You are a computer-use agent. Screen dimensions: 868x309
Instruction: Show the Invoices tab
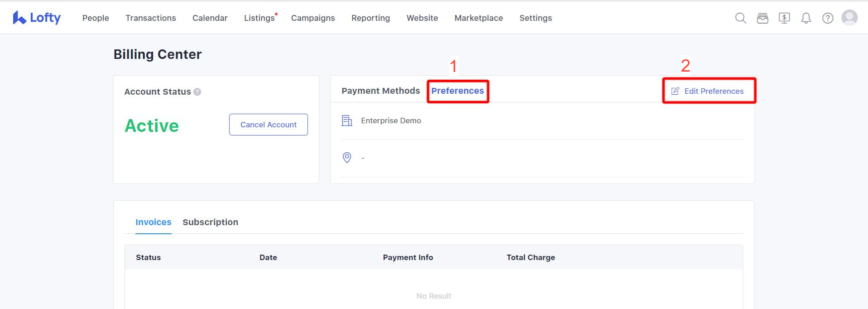click(x=153, y=222)
